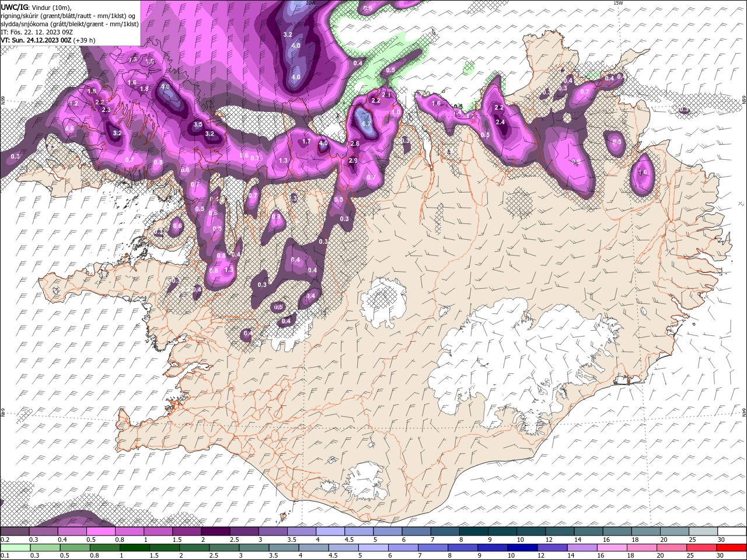
Task: Pick the darkest green rain swatch between 1 and 1.5
Action: coord(135,548)
